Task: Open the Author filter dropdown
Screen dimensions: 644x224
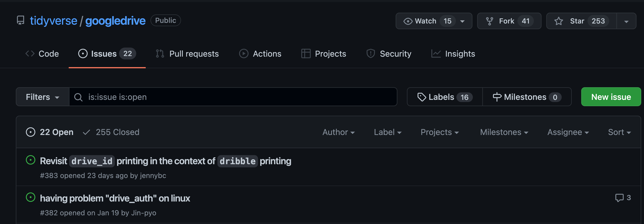Action: tap(338, 132)
